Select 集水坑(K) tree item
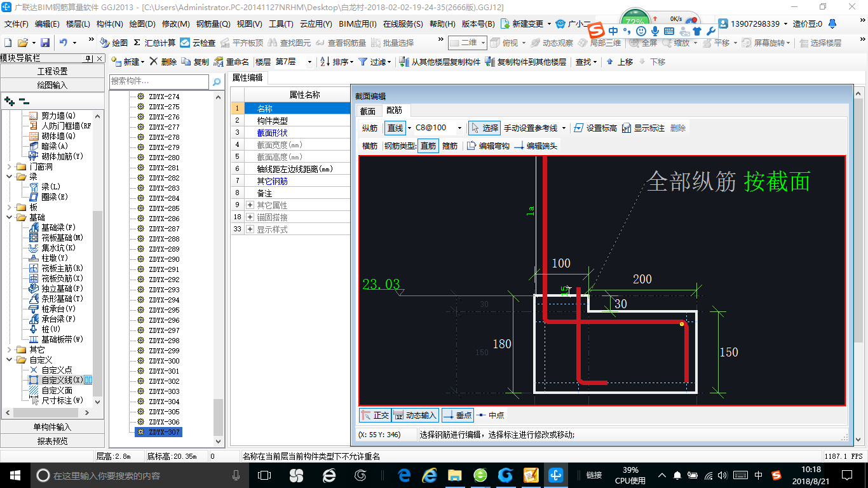This screenshot has height=488, width=868. pos(53,248)
